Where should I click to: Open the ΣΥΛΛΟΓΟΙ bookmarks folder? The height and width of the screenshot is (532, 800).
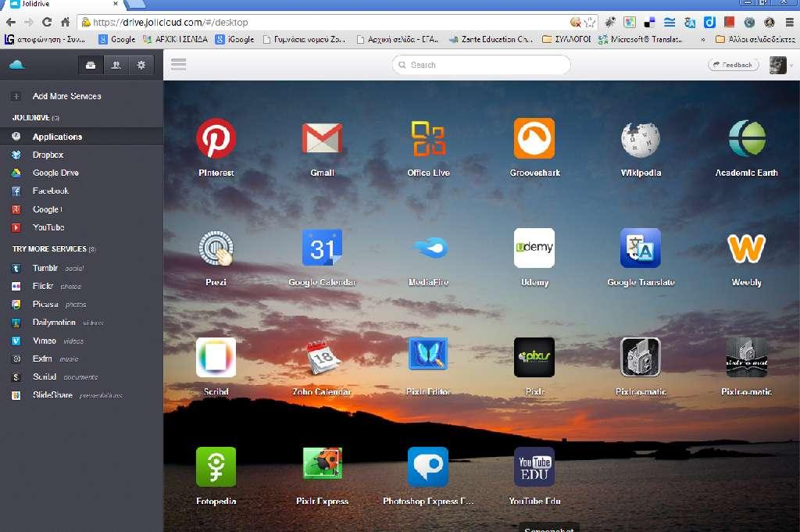click(x=566, y=39)
